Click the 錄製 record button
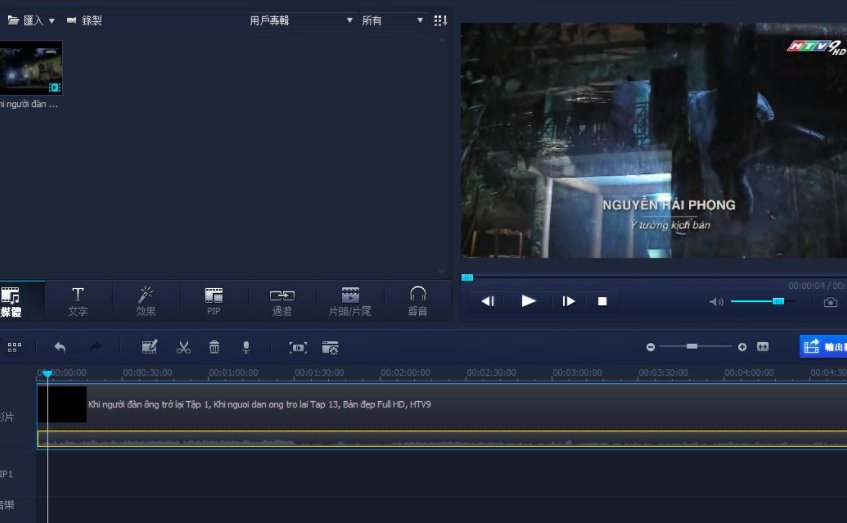Image resolution: width=847 pixels, height=523 pixels. point(84,21)
